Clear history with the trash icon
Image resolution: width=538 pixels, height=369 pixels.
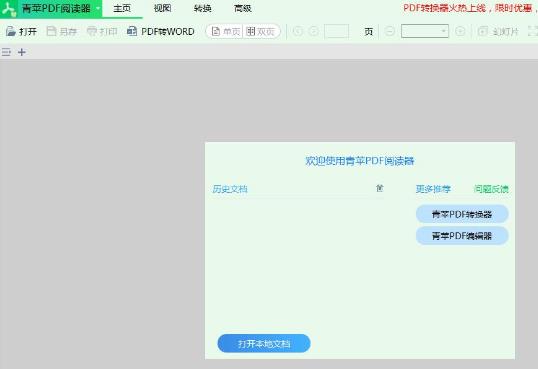pos(379,188)
